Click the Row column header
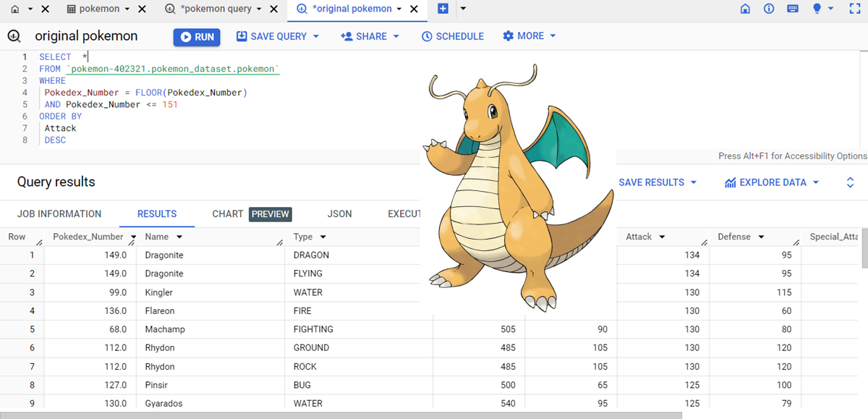 [17, 237]
